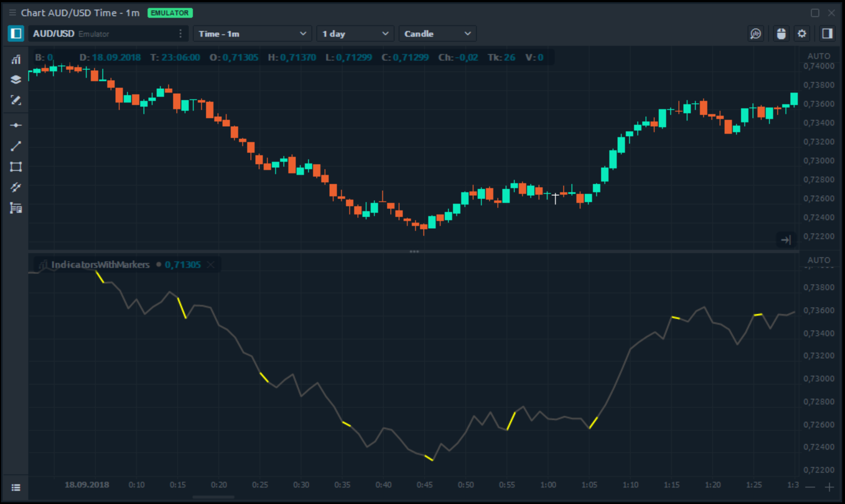
Task: Select the trend line drawing tool
Action: click(x=16, y=146)
